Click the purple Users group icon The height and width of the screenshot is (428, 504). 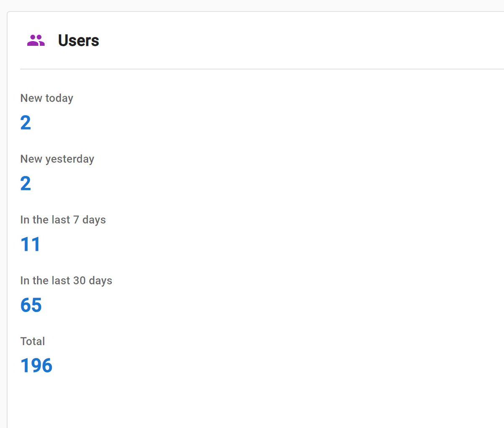36,41
